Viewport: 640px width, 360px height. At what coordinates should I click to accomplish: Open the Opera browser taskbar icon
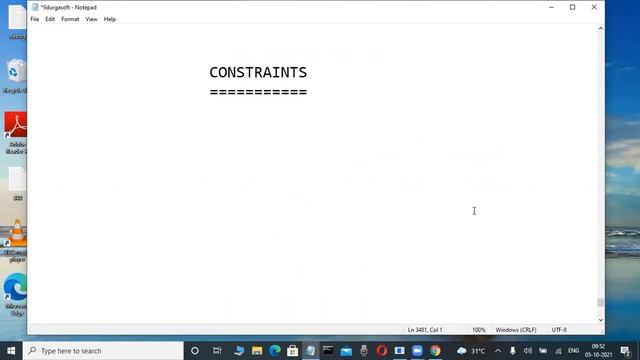[382, 351]
